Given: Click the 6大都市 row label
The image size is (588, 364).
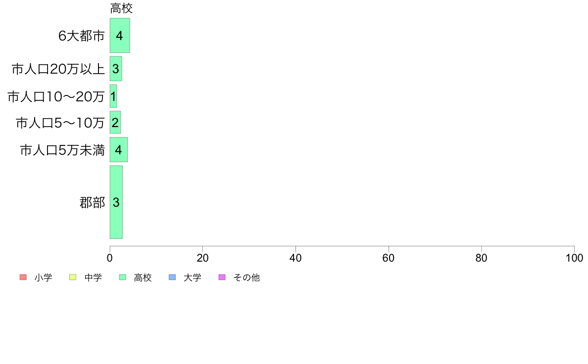Looking at the screenshot, I should coord(81,36).
